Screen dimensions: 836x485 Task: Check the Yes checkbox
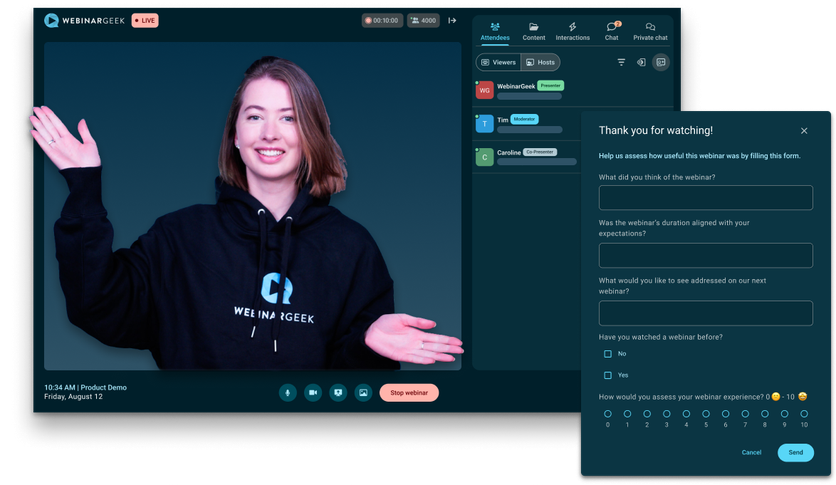coord(607,375)
